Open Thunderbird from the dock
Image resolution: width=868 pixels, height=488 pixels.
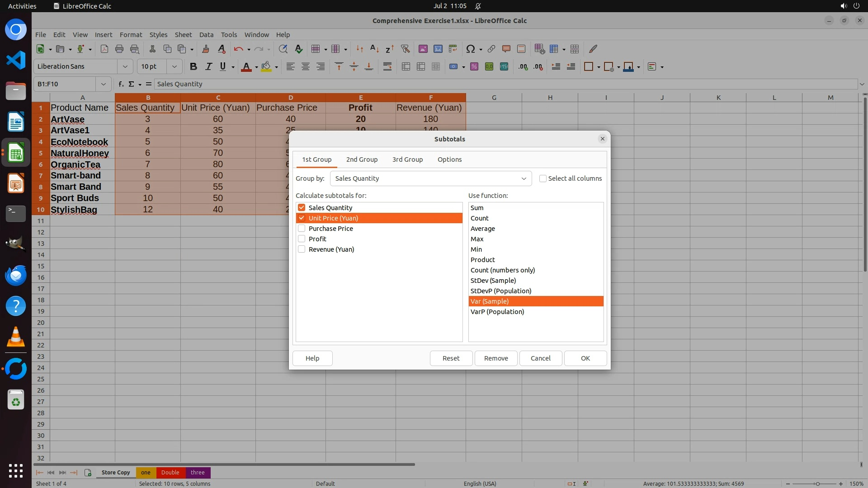coord(16,276)
